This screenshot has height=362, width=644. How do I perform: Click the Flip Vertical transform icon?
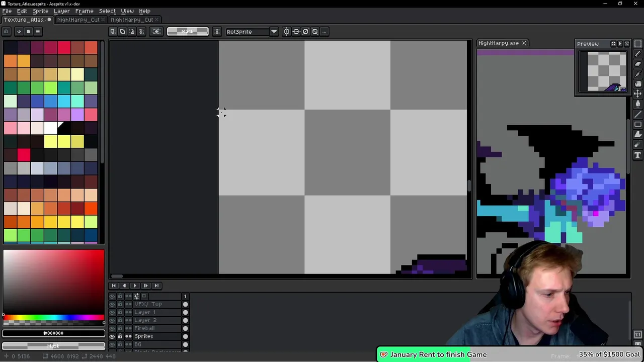pos(296,32)
